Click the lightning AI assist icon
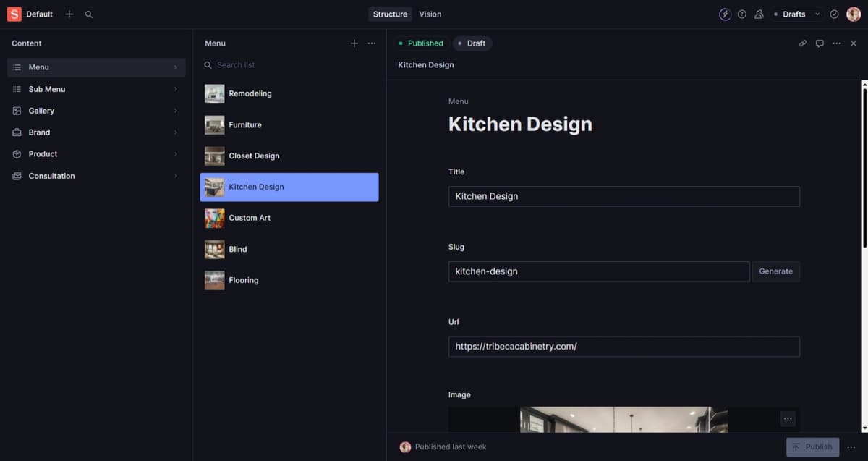 coord(725,14)
